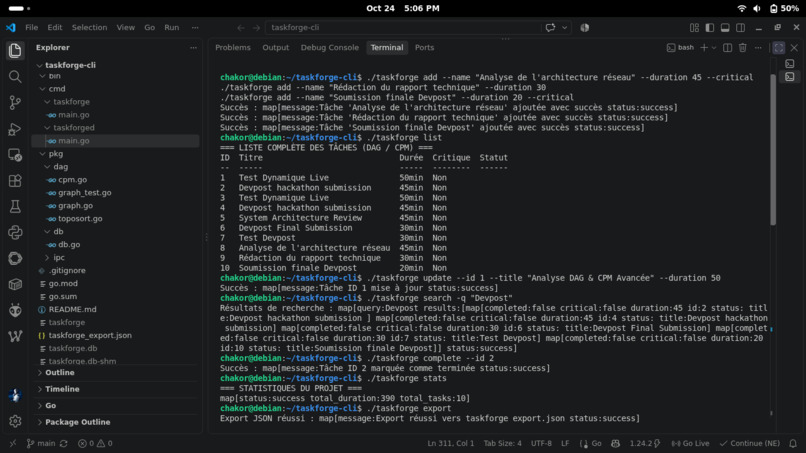
Task: Click the Go version 1.24.2 indicator
Action: pos(645,443)
